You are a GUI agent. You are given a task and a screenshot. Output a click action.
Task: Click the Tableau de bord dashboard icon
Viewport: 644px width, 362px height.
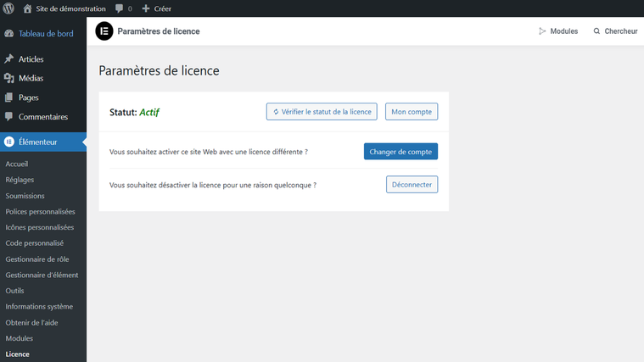pos(9,34)
